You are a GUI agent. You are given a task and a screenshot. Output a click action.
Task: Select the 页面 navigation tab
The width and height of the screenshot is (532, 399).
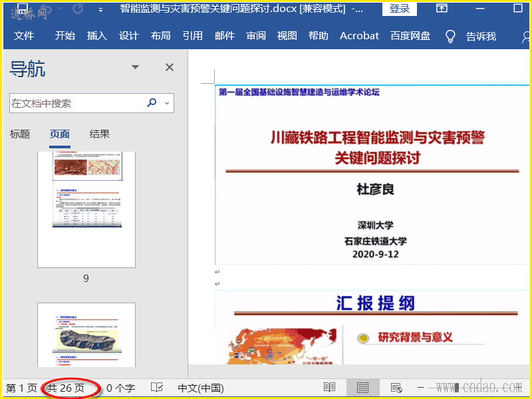[x=60, y=134]
